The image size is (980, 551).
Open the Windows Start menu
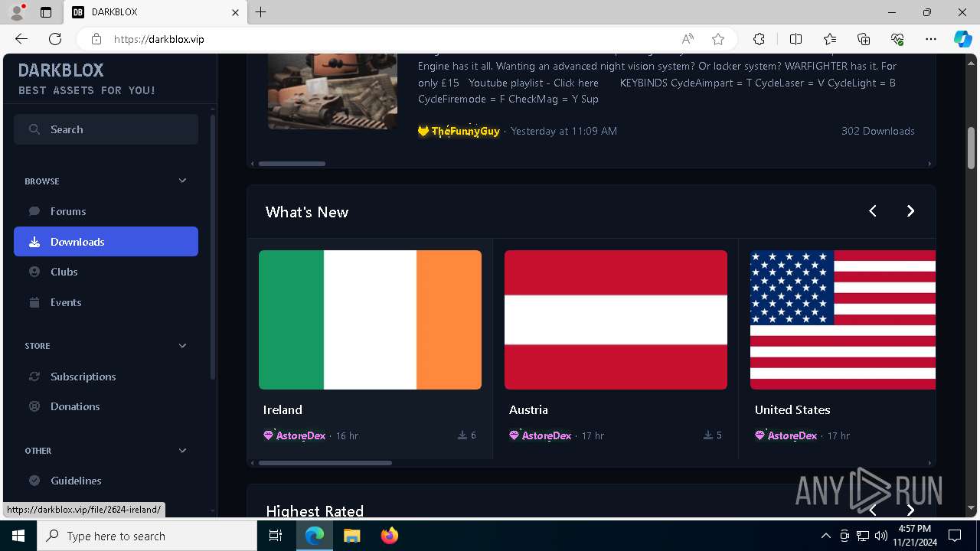point(18,536)
